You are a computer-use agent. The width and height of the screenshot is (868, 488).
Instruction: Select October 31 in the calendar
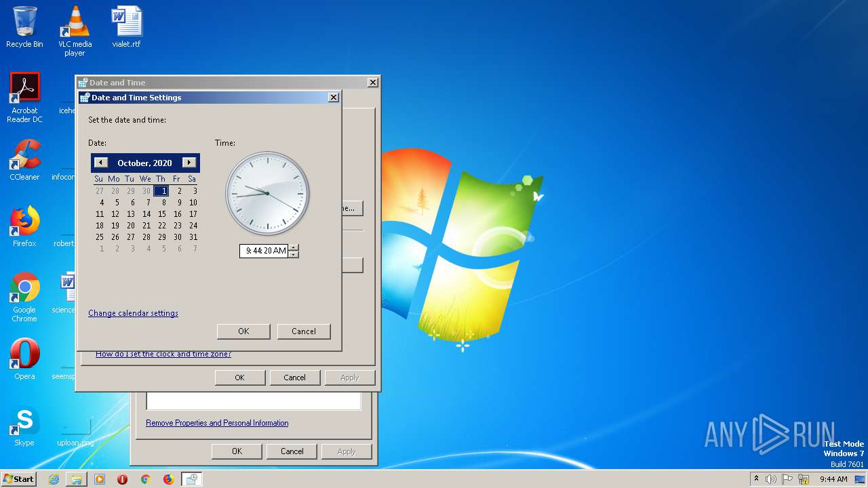193,237
